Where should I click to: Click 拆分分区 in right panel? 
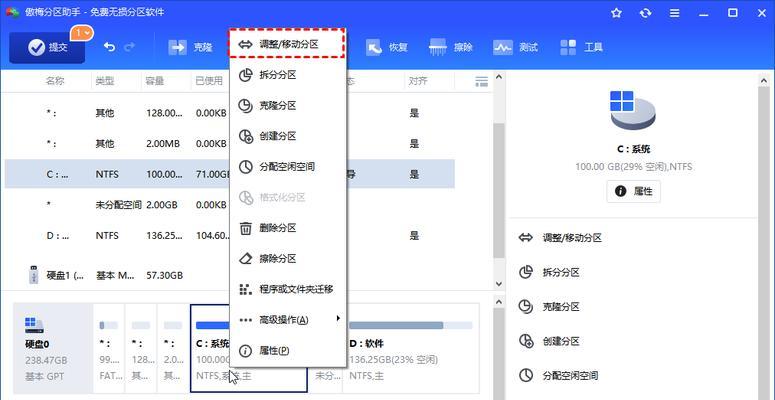click(549, 272)
